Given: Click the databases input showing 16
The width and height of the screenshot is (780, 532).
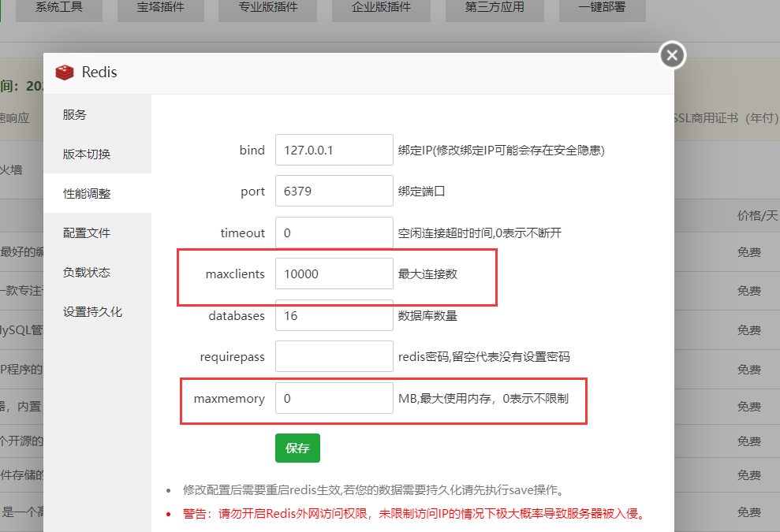Looking at the screenshot, I should [334, 315].
